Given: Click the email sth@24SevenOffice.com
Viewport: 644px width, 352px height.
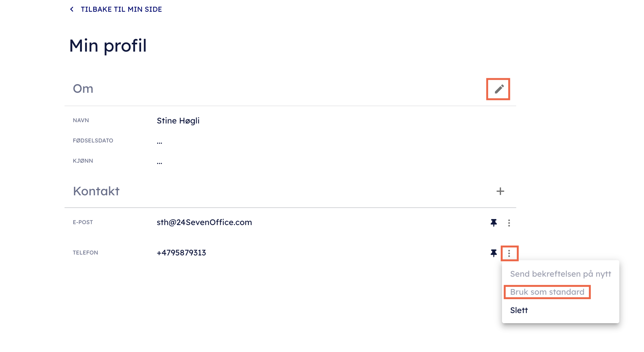Looking at the screenshot, I should point(204,222).
